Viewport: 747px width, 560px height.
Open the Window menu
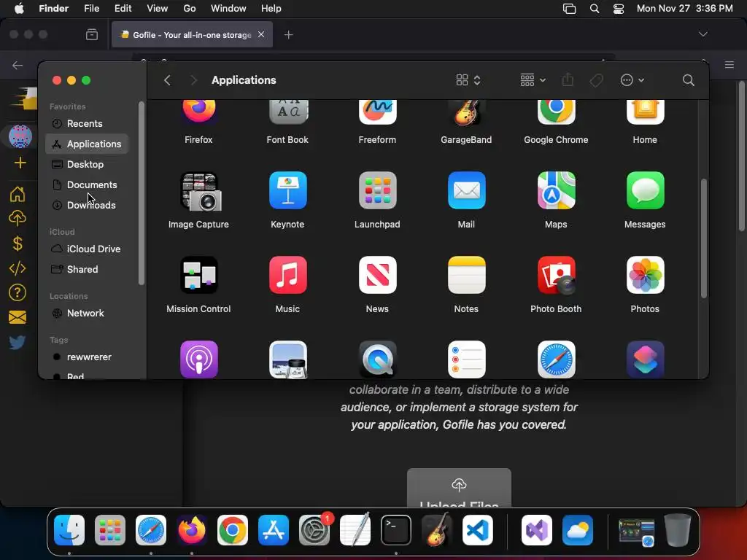pyautogui.click(x=228, y=9)
